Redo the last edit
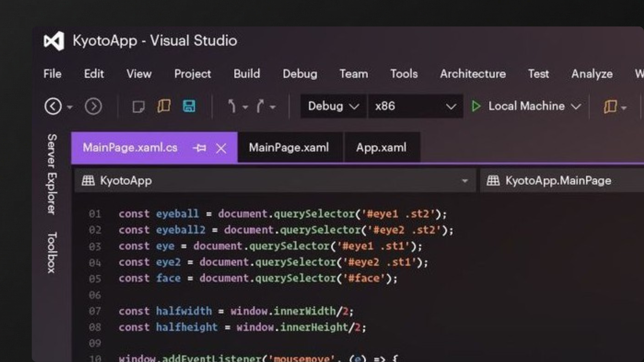644x362 pixels. (x=260, y=106)
